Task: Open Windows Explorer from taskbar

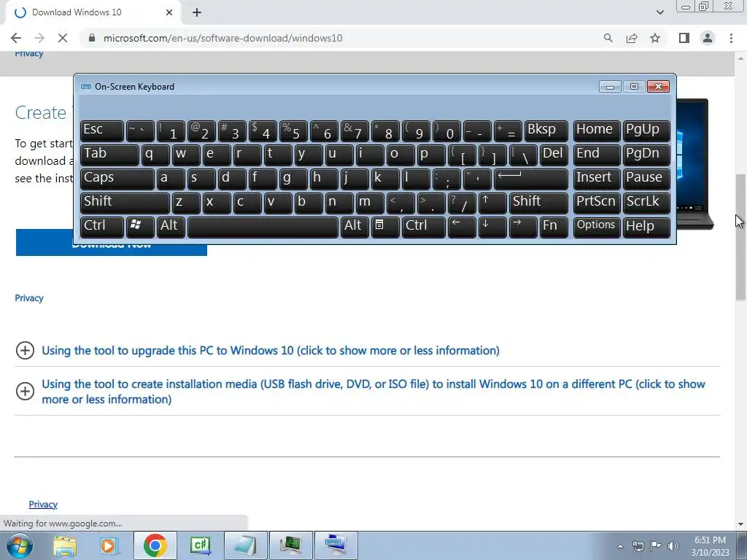Action: point(65,545)
